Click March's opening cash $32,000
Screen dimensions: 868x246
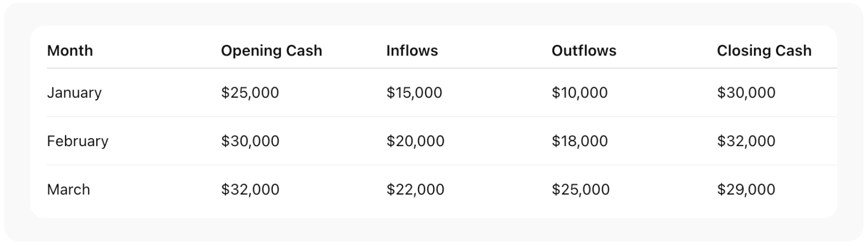pyautogui.click(x=250, y=190)
